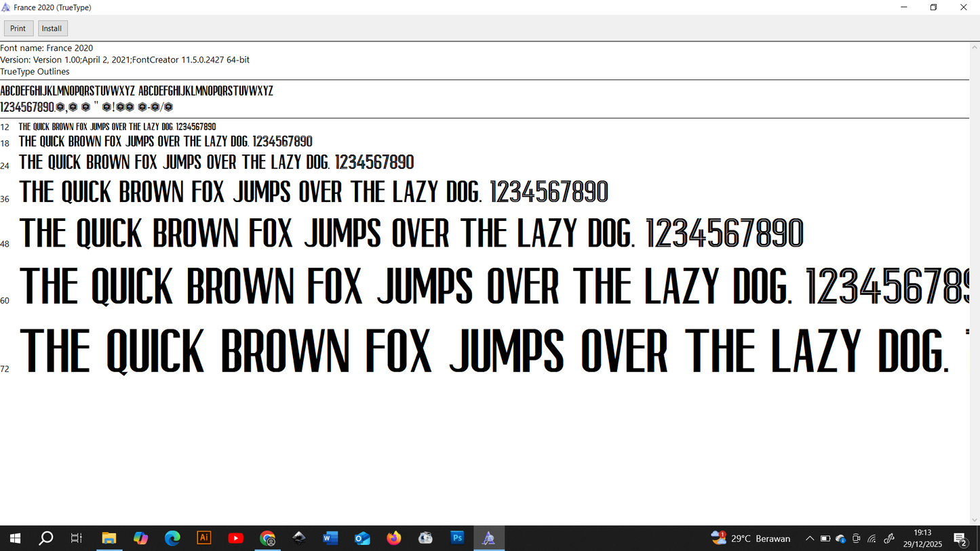Image resolution: width=980 pixels, height=551 pixels.
Task: Click the 48-point sample sentence
Action: click(x=412, y=233)
